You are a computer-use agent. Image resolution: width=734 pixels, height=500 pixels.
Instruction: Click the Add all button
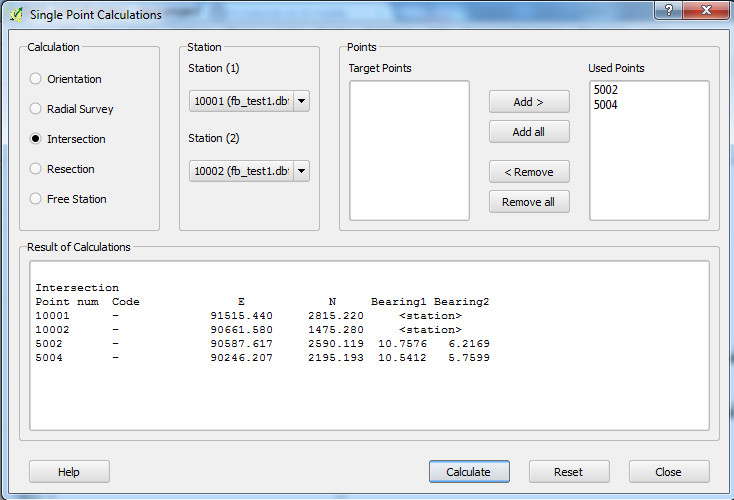(x=529, y=132)
